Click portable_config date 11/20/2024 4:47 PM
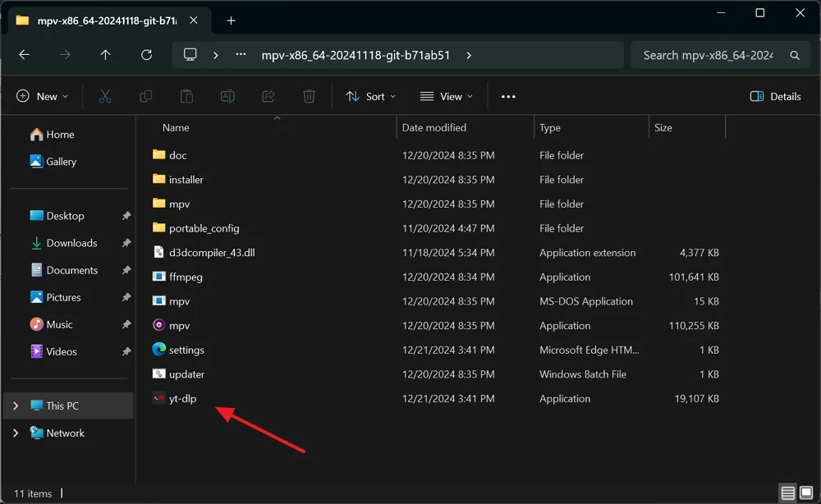Screen dimensions: 821x504 click(448, 228)
